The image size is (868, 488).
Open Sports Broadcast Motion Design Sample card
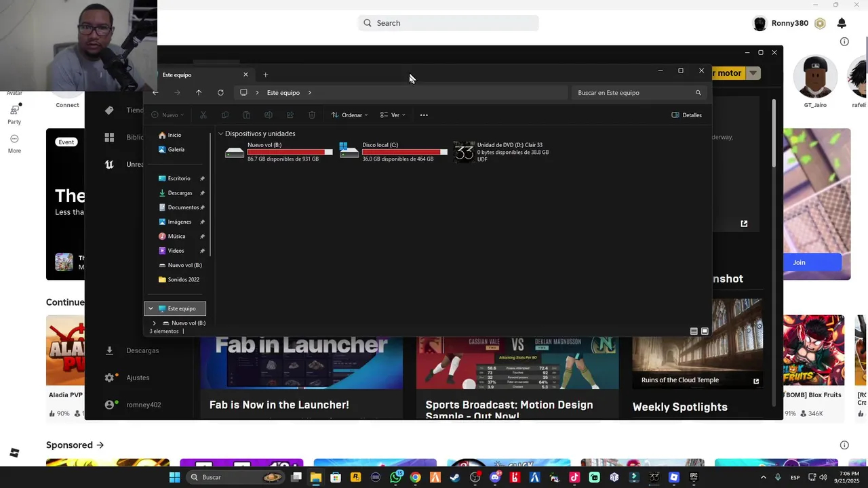[517, 376]
